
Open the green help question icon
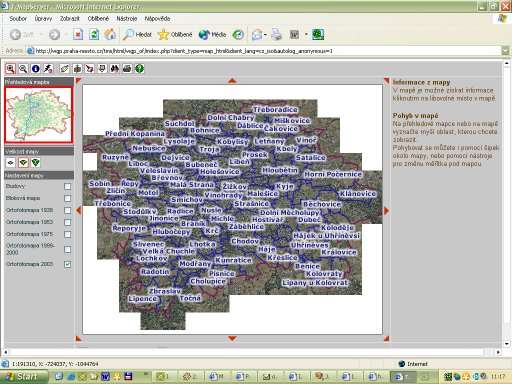(140, 69)
